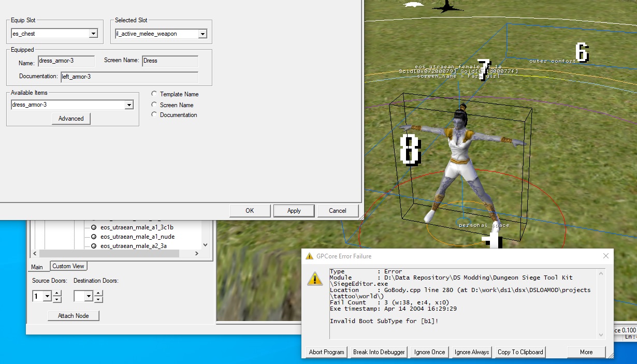The height and width of the screenshot is (364, 637).
Task: Click the 'personal space' label in viewport
Action: click(484, 225)
